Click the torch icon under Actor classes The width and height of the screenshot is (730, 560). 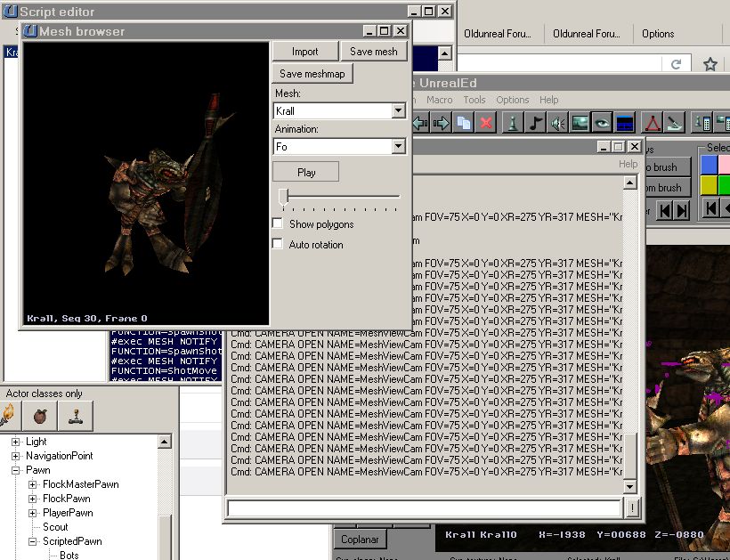pyautogui.click(x=9, y=415)
